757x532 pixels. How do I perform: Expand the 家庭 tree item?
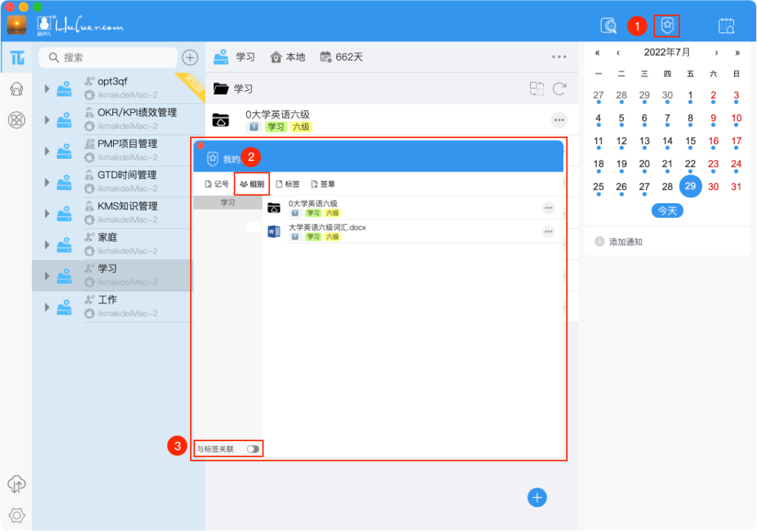tap(47, 245)
